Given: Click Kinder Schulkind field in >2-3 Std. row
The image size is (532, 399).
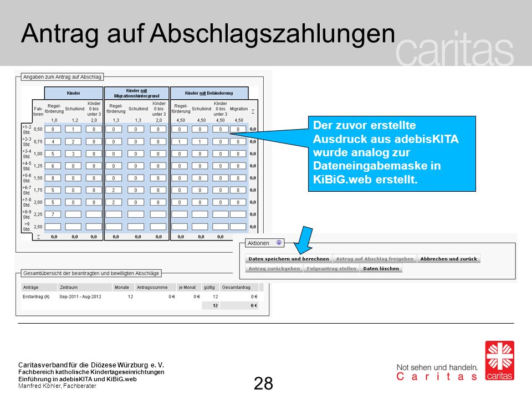Looking at the screenshot, I should tap(73, 141).
